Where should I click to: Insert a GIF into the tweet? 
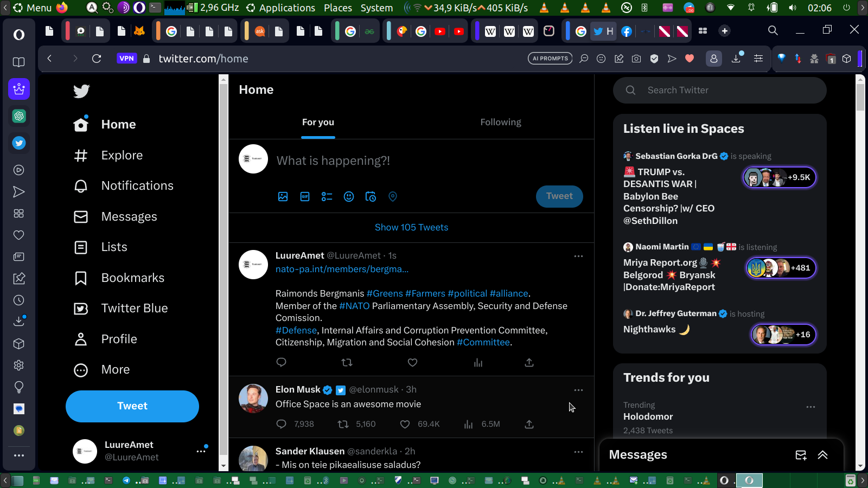(x=305, y=197)
